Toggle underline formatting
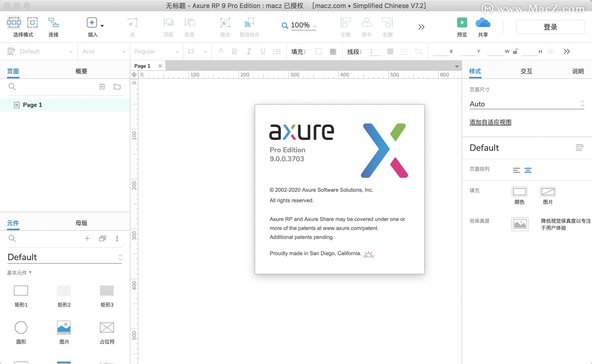The width and height of the screenshot is (592, 364). pyautogui.click(x=263, y=51)
